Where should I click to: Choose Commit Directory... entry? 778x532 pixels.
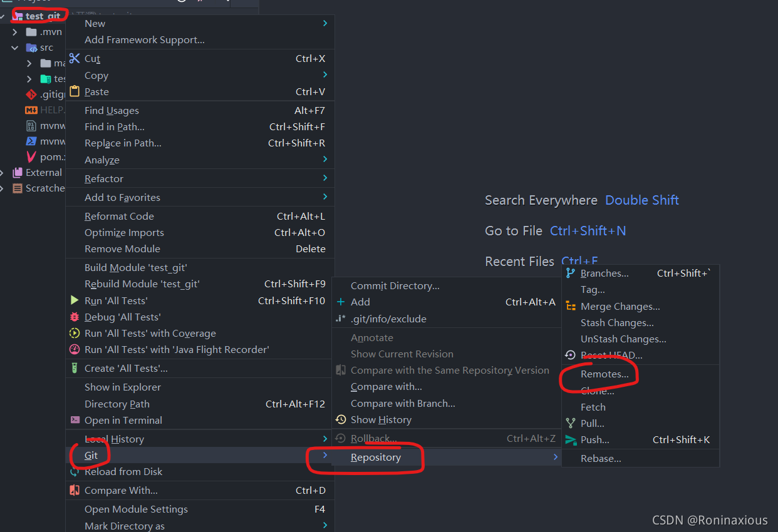(x=446, y=285)
